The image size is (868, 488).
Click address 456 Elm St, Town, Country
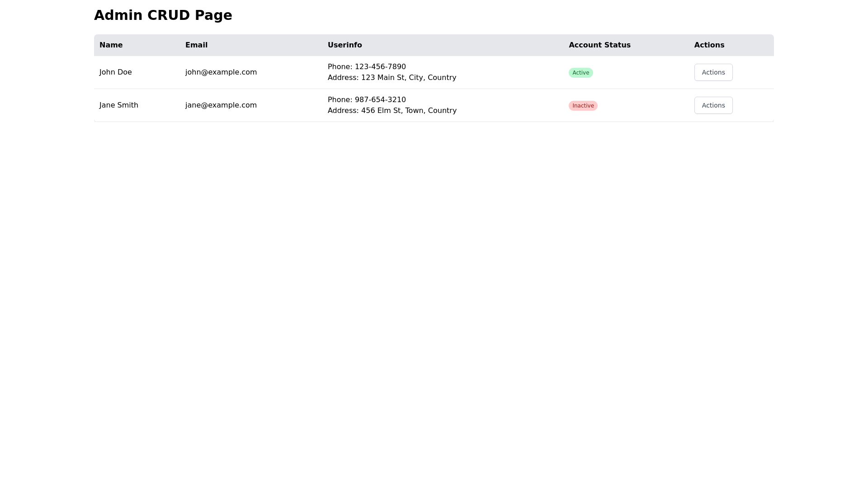(408, 111)
